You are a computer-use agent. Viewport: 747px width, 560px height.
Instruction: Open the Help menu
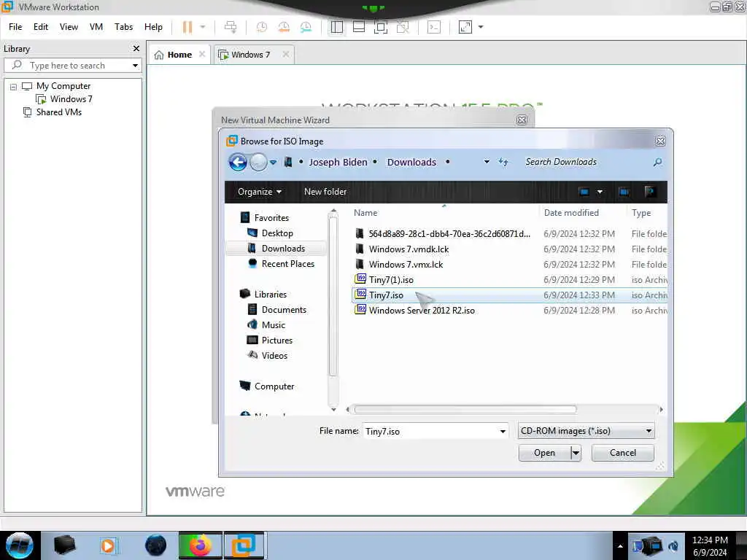point(153,27)
